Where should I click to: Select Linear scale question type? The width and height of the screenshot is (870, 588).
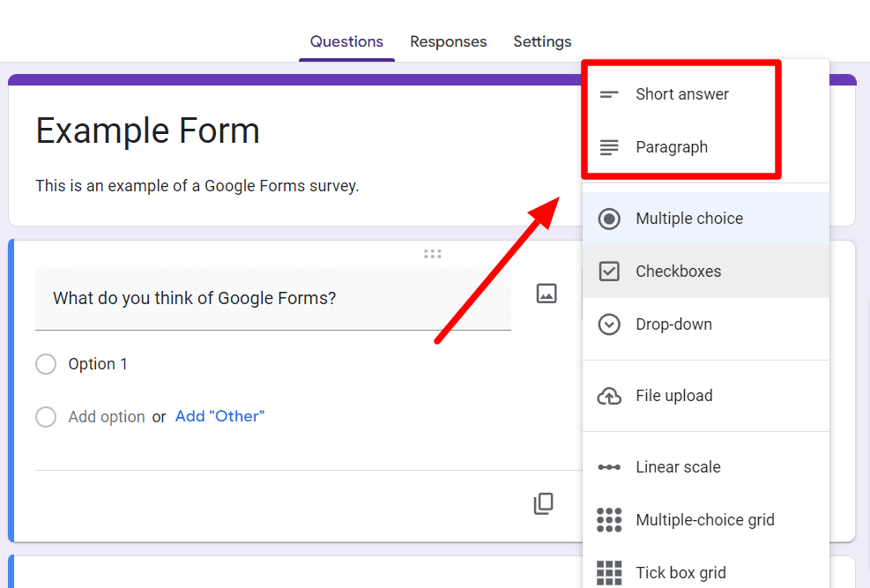click(706, 467)
